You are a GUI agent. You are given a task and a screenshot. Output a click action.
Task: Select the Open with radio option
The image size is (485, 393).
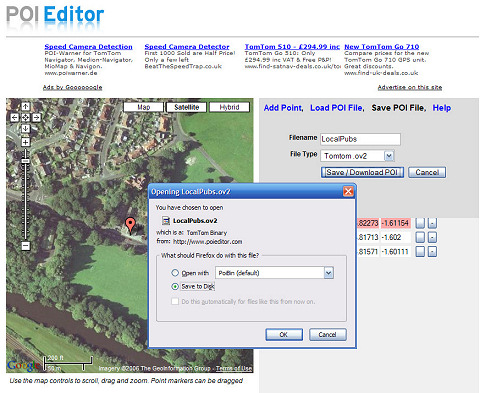(x=175, y=273)
